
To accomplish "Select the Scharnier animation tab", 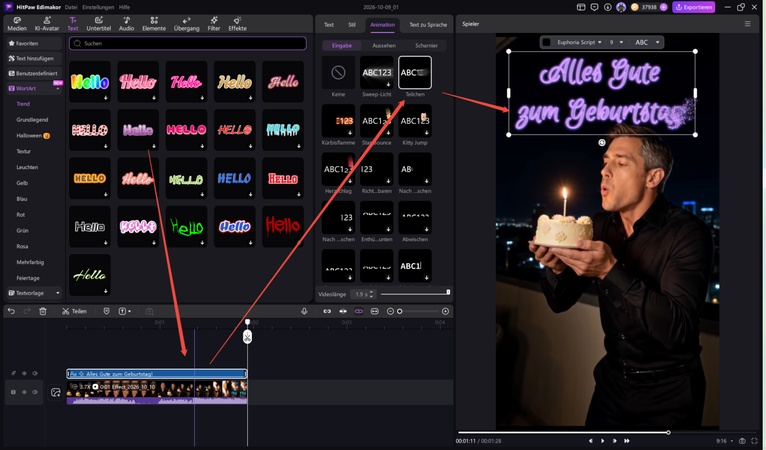I will [x=426, y=45].
